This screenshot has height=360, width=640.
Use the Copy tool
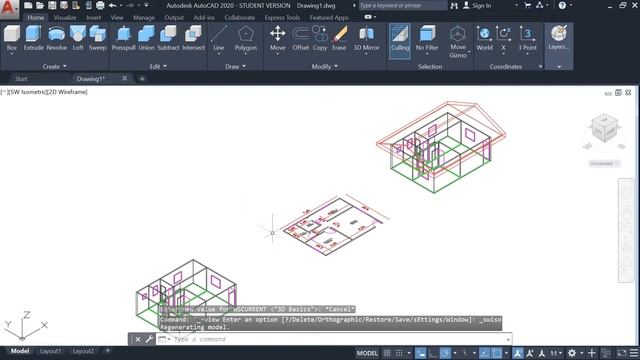pos(320,39)
